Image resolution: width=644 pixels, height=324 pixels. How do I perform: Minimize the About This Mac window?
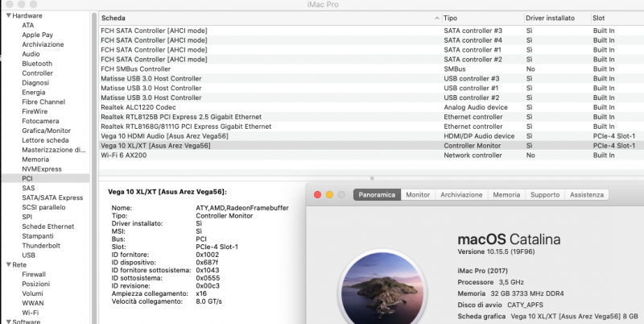coord(329,195)
